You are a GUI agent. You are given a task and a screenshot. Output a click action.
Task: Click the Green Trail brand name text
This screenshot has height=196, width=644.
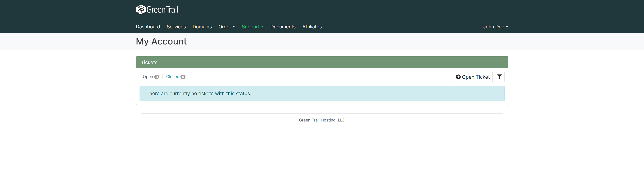click(162, 10)
